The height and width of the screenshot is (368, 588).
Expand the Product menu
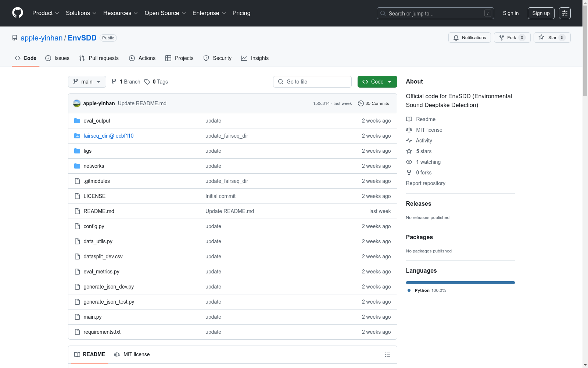point(46,13)
